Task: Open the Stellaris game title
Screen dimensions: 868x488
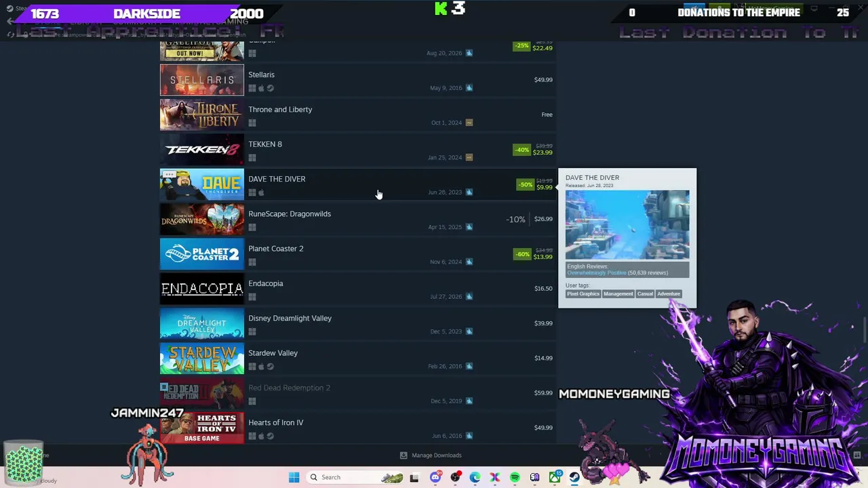Action: tap(261, 75)
